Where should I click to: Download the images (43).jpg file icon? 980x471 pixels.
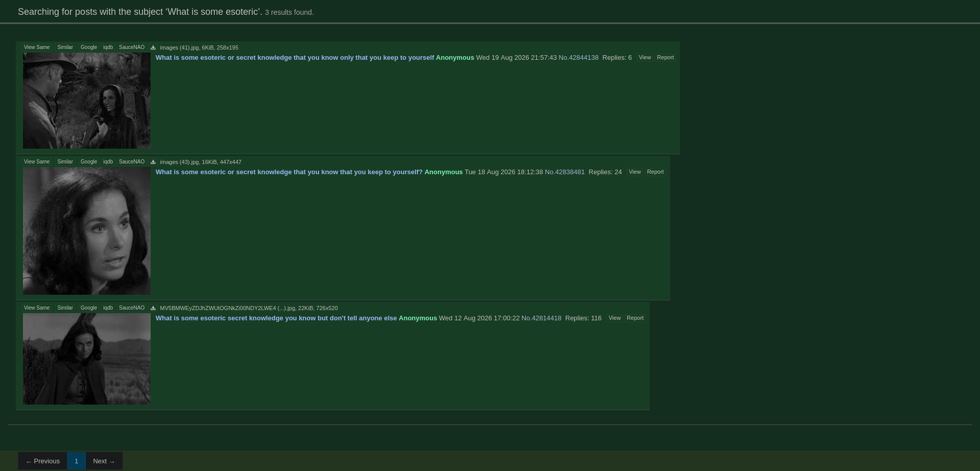(x=153, y=162)
